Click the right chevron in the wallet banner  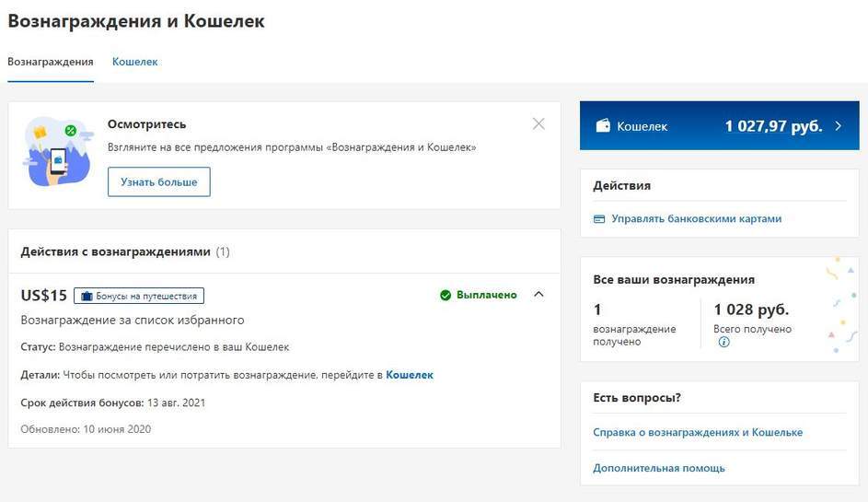click(x=838, y=126)
